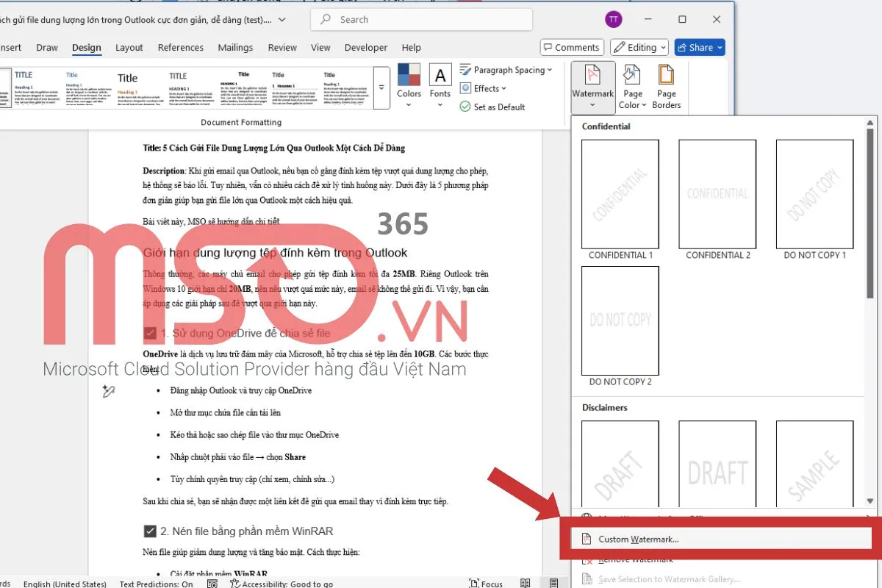Click the Set as Default icon

pyautogui.click(x=492, y=107)
